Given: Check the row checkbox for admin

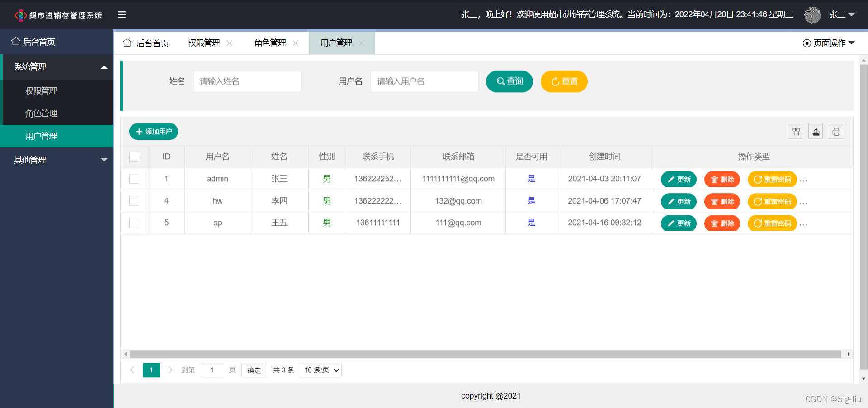Looking at the screenshot, I should [x=134, y=179].
